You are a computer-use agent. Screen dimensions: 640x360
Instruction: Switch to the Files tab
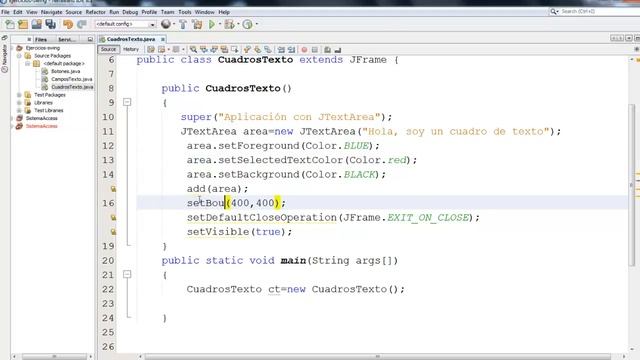tap(41, 40)
